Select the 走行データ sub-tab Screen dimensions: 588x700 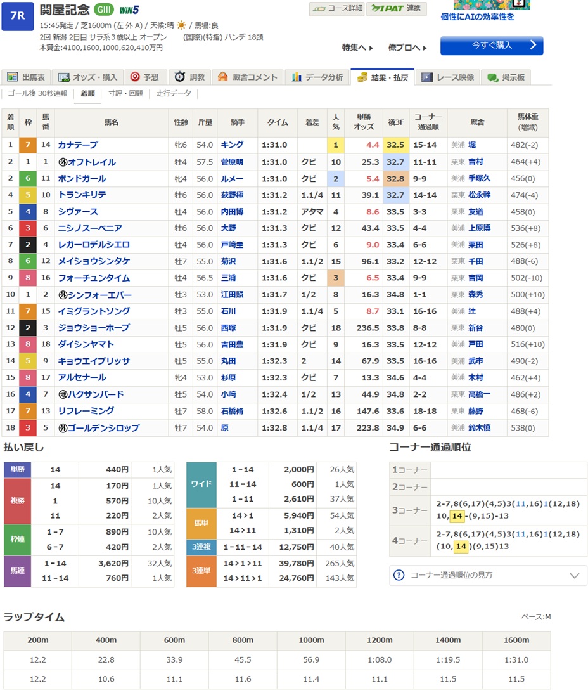pyautogui.click(x=174, y=93)
